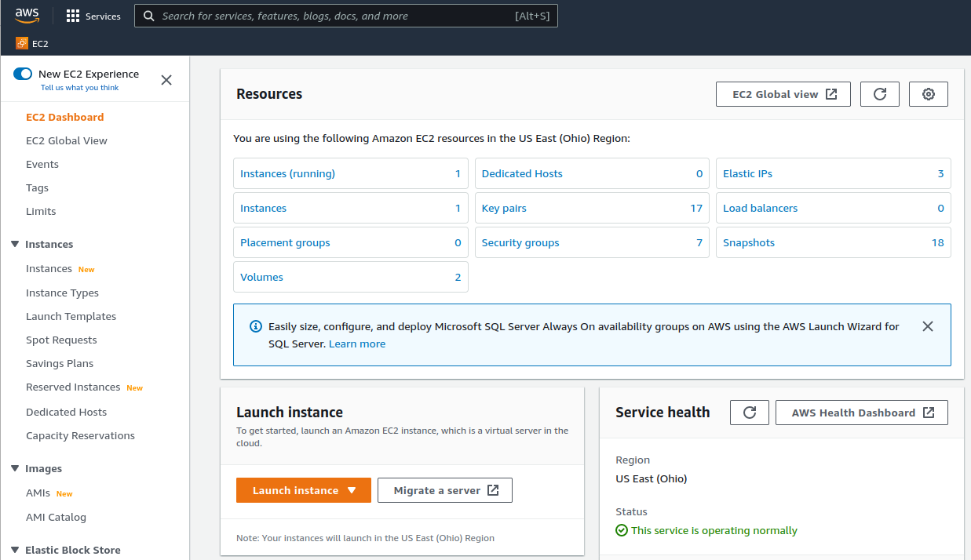The height and width of the screenshot is (560, 971).
Task: Expand the Elastic Block Store section
Action: (x=15, y=550)
